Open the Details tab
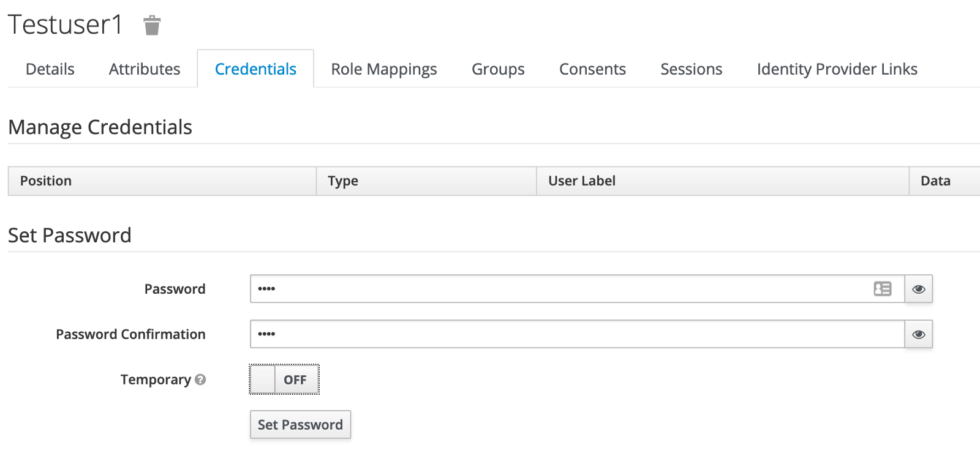 50,69
